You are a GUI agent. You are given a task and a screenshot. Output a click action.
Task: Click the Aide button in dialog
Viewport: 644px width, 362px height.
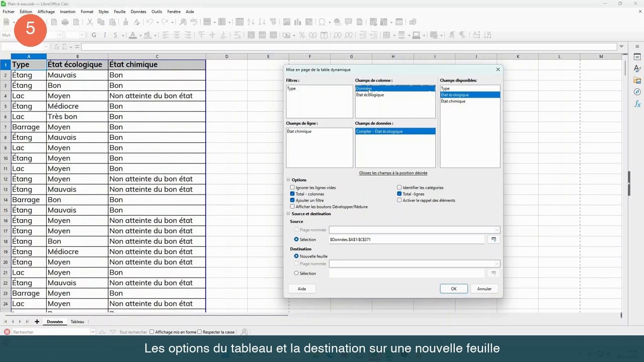(302, 289)
